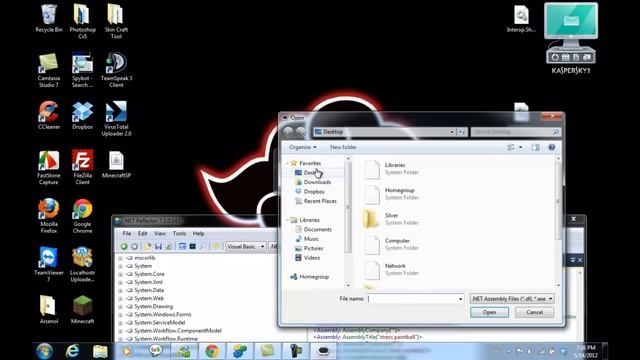Open the Visual Basic language dropdown in Reflector
Viewport: 640px width, 360px height.
[246, 247]
